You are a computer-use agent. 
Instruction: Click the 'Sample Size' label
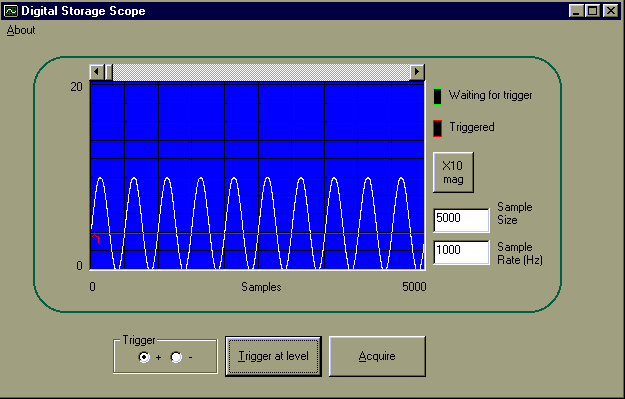click(x=515, y=213)
